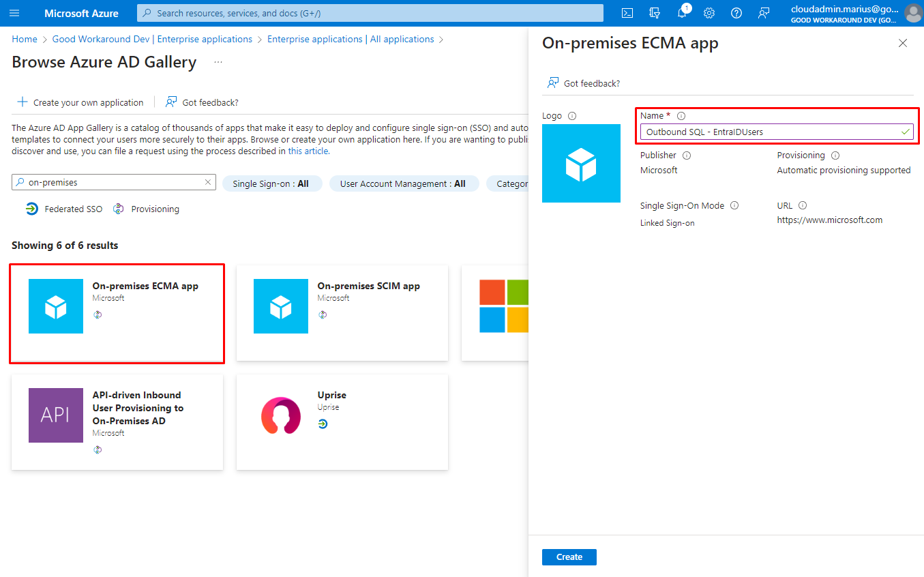Open the Single Sign-on filter
Image resolution: width=924 pixels, height=577 pixels.
271,183
